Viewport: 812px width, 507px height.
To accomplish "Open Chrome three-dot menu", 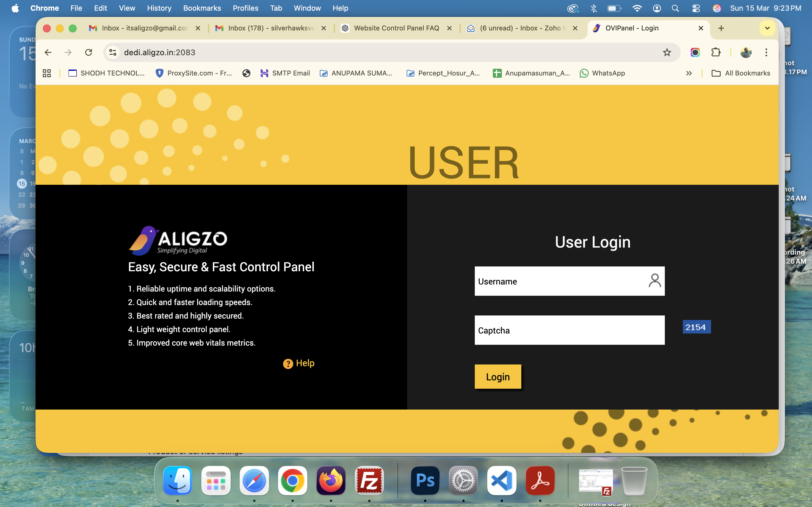I will 766,52.
